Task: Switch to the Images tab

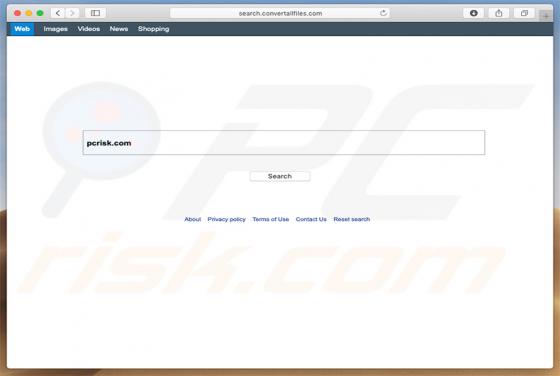Action: [x=55, y=29]
